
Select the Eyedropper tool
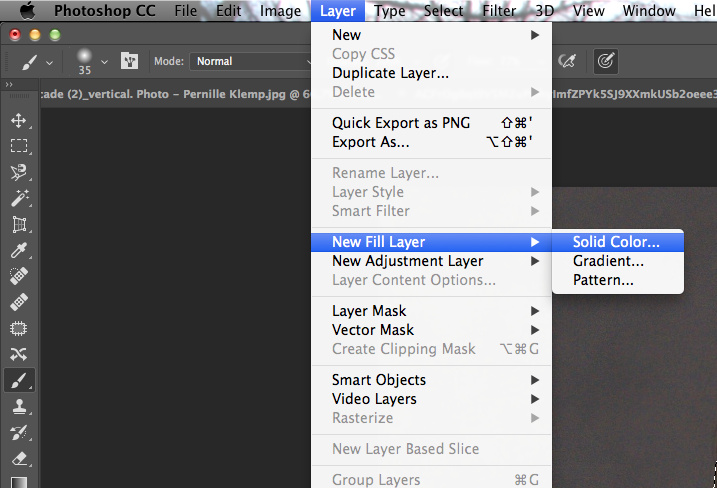coord(18,250)
